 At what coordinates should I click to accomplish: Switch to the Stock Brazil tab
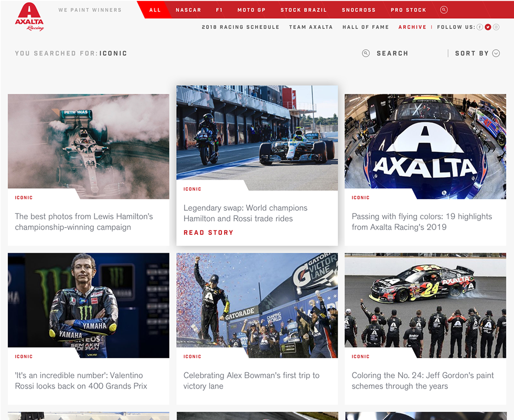(304, 10)
